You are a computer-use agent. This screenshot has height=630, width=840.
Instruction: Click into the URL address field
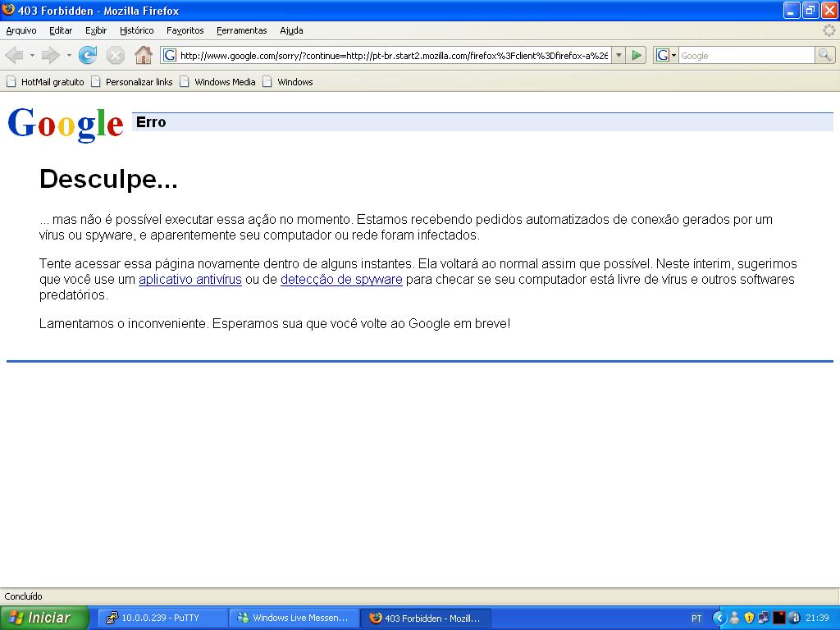(x=394, y=56)
